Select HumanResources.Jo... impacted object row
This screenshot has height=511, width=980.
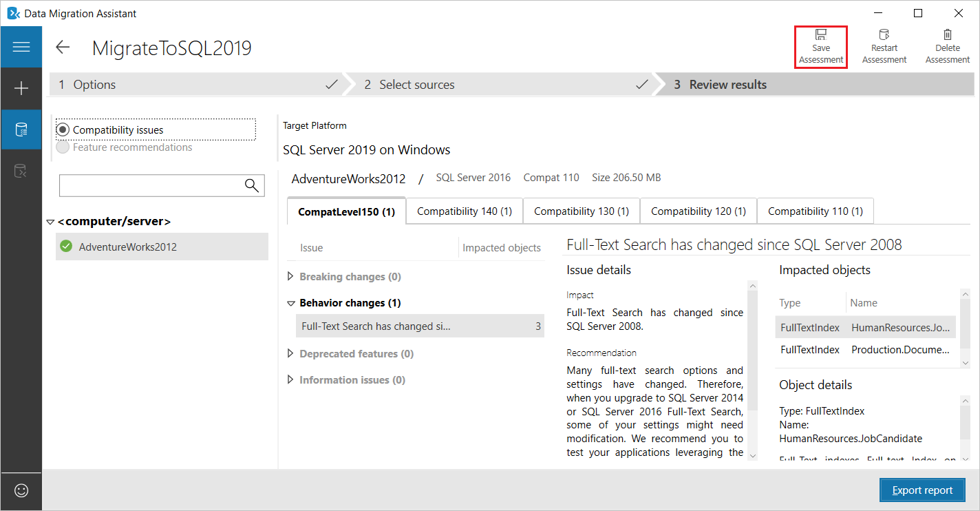point(865,327)
